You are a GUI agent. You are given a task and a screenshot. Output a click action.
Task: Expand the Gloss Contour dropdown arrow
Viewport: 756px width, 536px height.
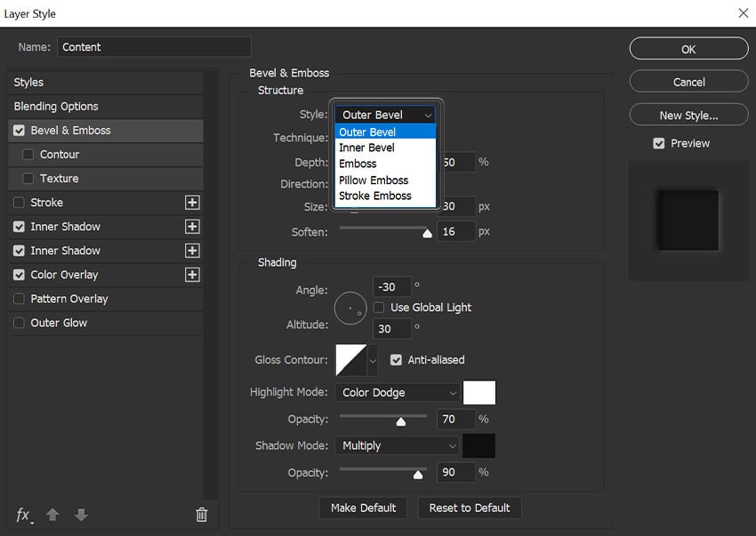point(374,360)
